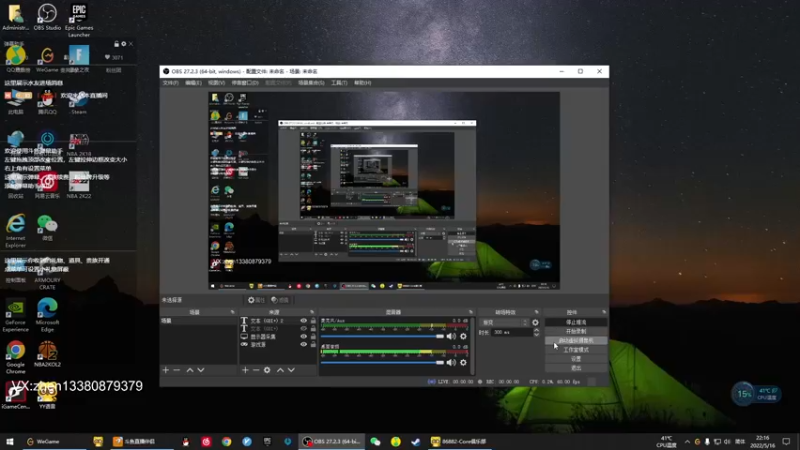Open GeForce Experience desktop icon
This screenshot has width=800, height=450.
point(15,315)
